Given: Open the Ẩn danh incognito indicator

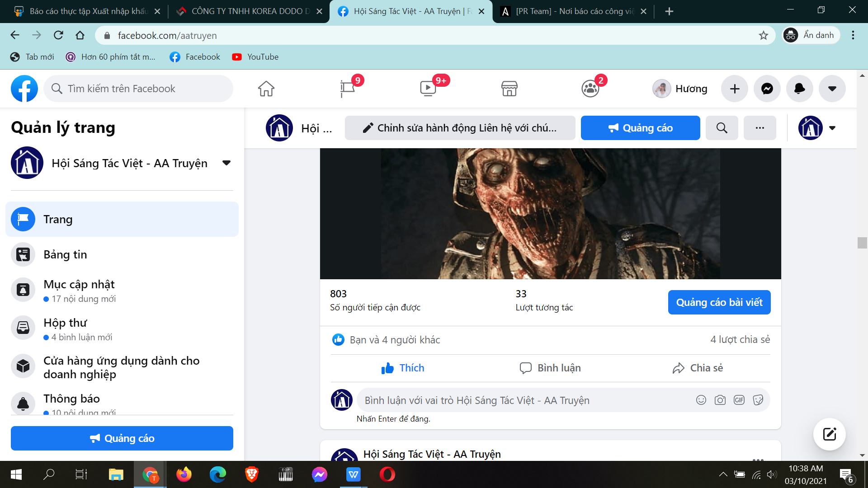Looking at the screenshot, I should pyautogui.click(x=811, y=35).
